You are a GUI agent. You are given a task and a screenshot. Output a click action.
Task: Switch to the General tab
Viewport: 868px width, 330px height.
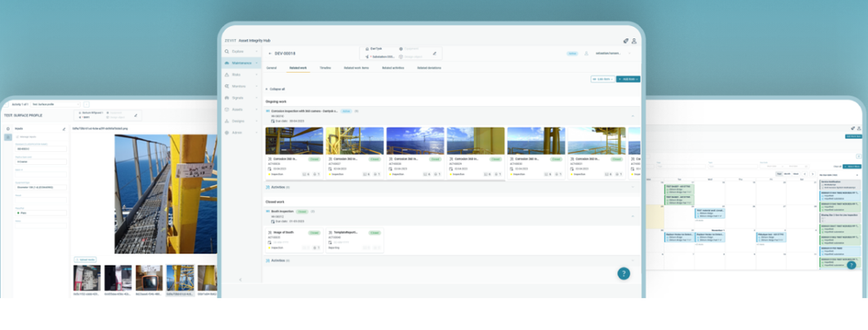click(x=271, y=68)
